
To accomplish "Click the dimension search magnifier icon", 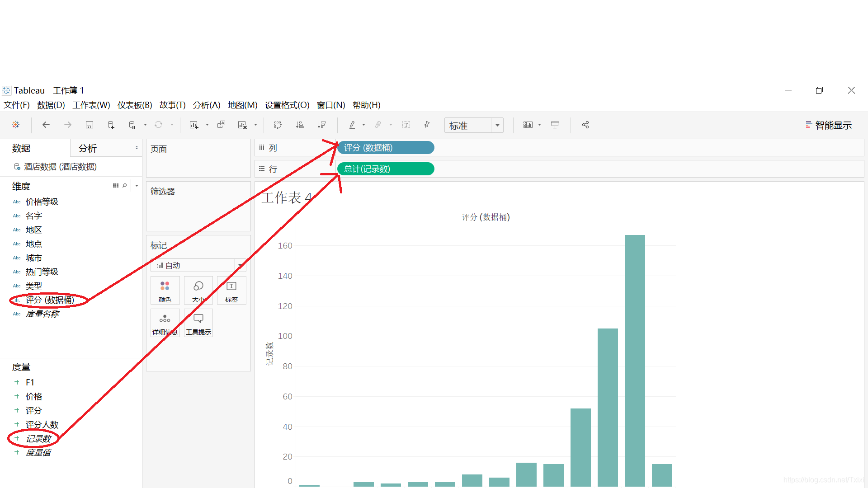I will (x=125, y=186).
